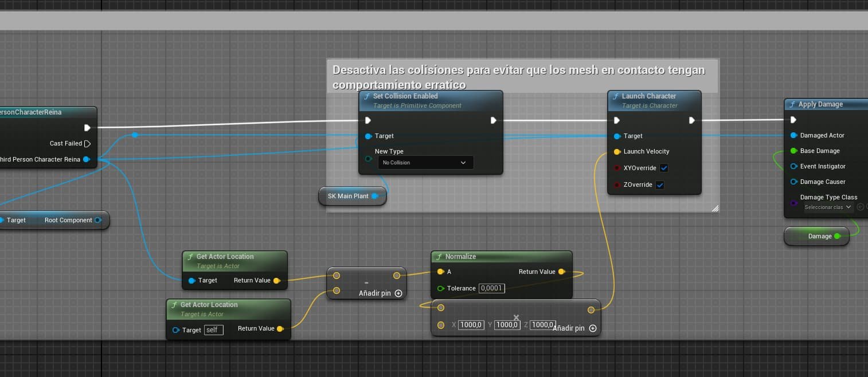Edit the Tolerance value field 0,0001
Screen dimensions: 868x377
492,288
